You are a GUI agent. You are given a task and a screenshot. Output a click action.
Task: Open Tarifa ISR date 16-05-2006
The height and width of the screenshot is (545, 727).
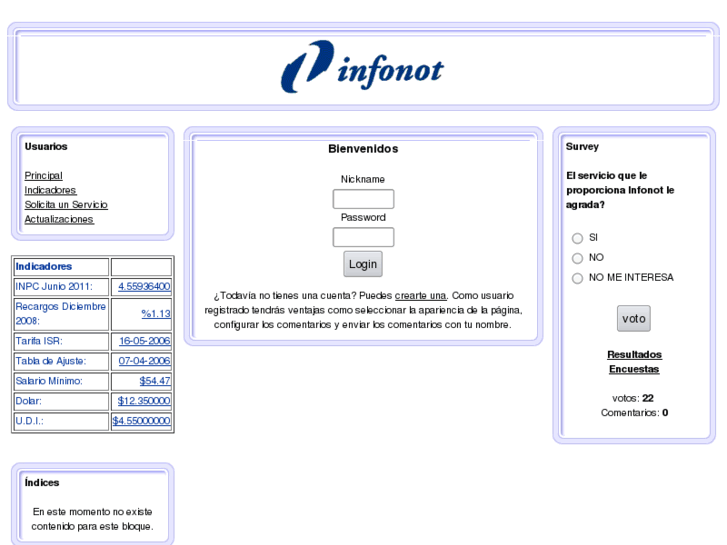145,341
